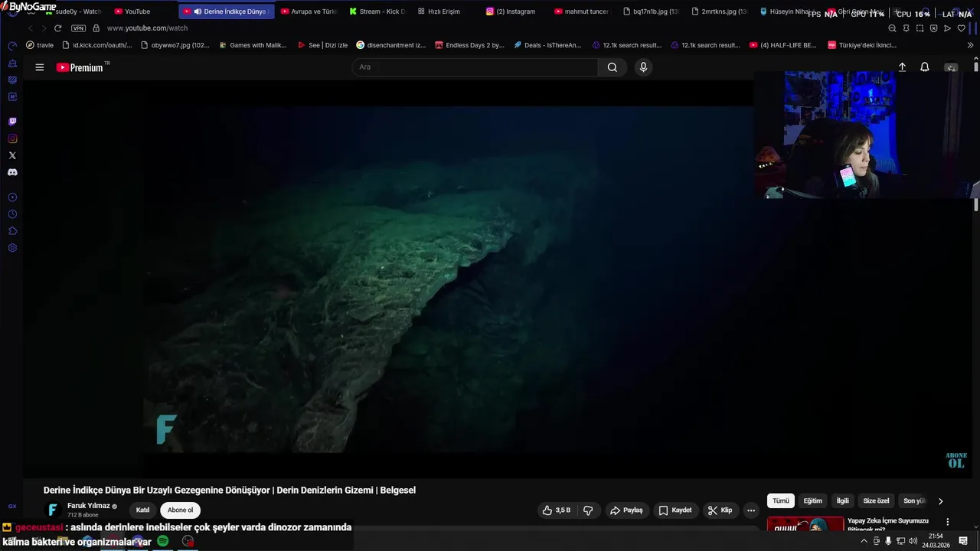Open the YouTube upload/create icon

tap(902, 67)
